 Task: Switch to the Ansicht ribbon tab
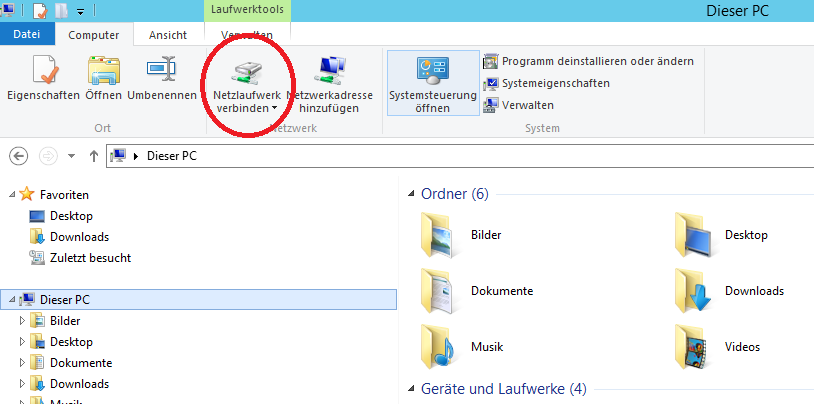[167, 34]
